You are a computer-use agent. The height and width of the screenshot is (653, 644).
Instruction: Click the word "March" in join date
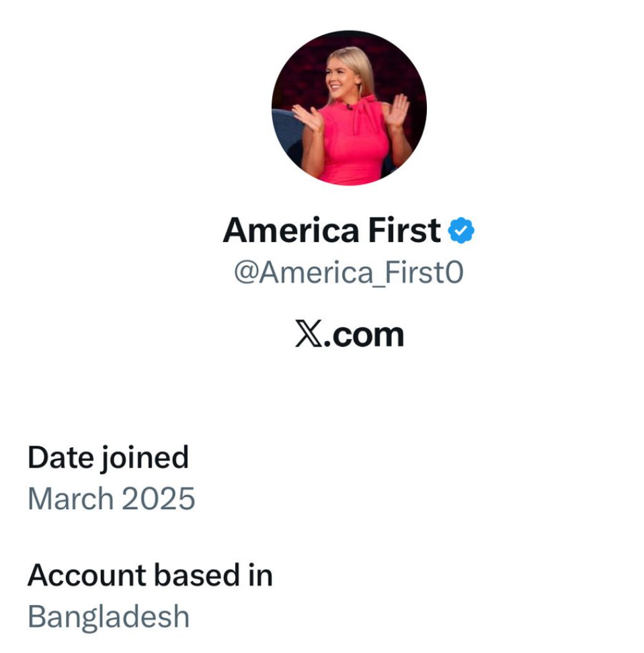[71, 499]
